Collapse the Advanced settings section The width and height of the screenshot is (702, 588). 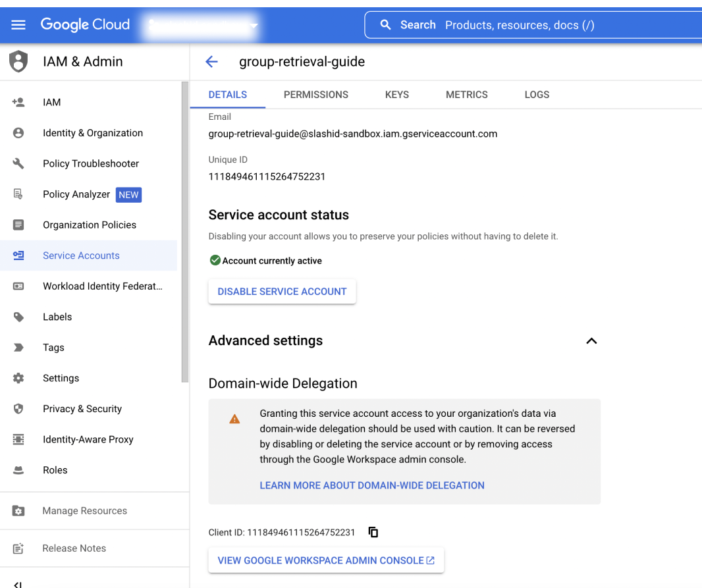coord(591,341)
